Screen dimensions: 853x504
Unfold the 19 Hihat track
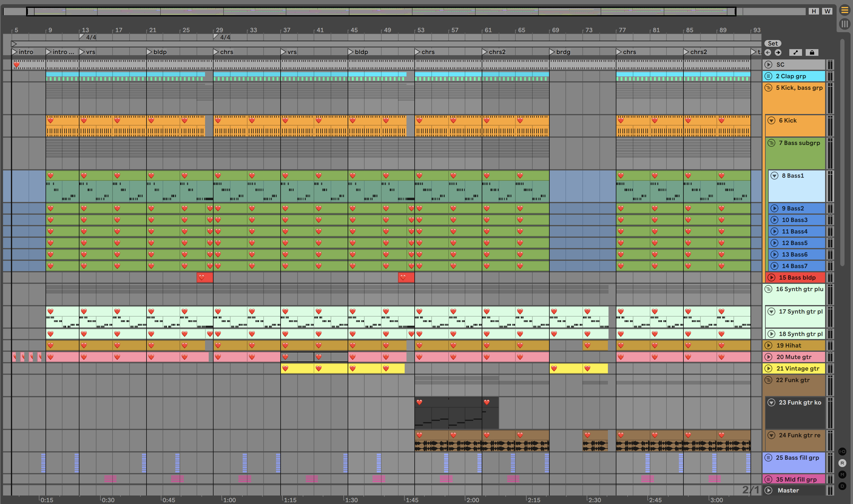pos(768,345)
